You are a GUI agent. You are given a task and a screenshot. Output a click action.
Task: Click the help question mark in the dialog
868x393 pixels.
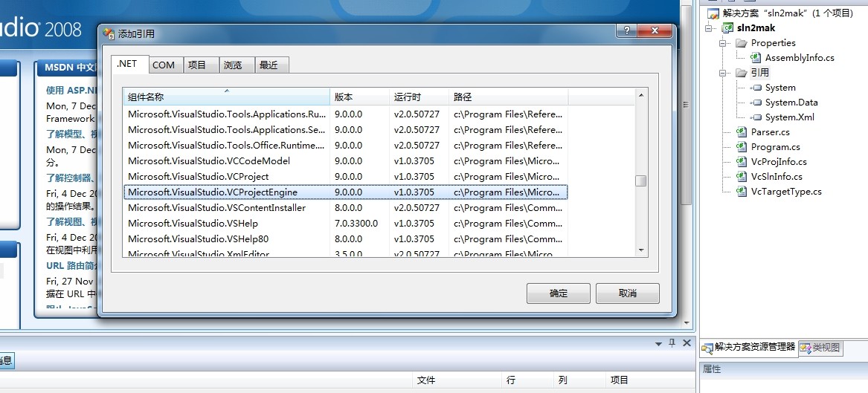626,30
